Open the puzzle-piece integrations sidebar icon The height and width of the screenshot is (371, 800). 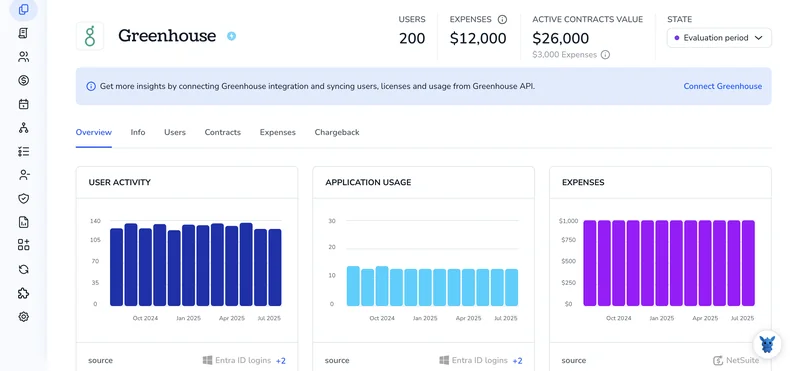pyautogui.click(x=23, y=293)
